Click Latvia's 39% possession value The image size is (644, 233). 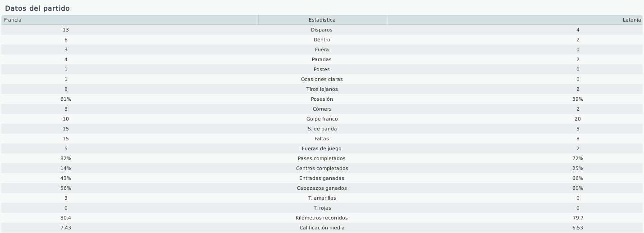tap(578, 99)
